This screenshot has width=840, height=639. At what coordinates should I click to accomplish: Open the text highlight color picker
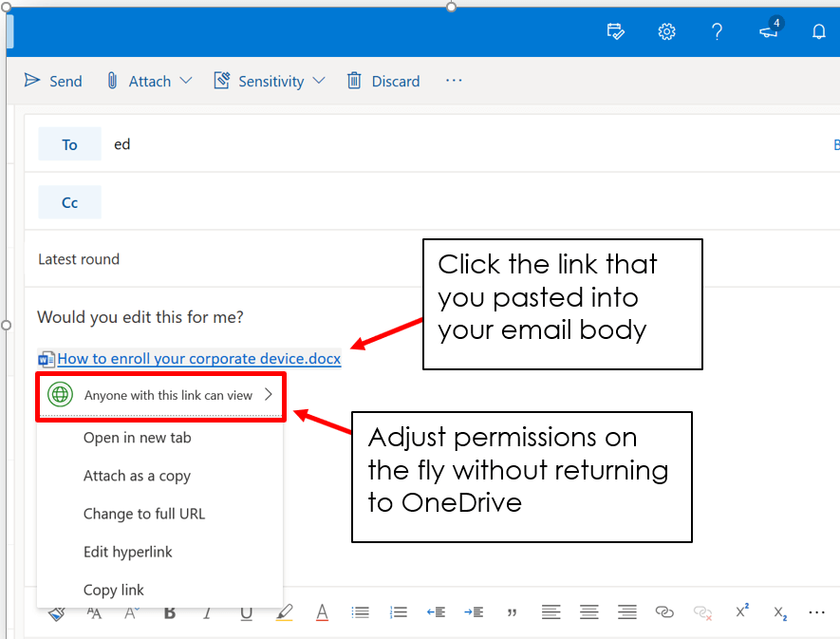284,612
